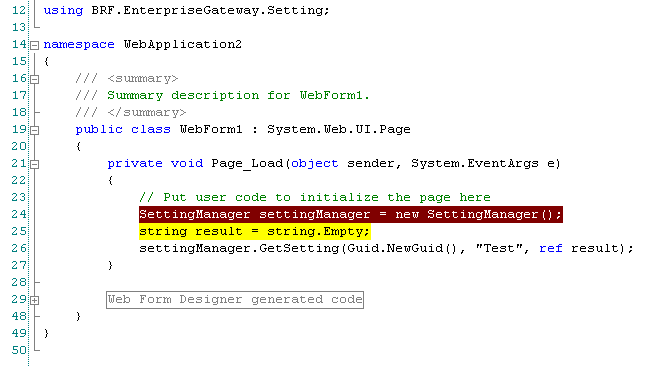Collapse the Page_Load method block
650x366 pixels.
[35, 164]
